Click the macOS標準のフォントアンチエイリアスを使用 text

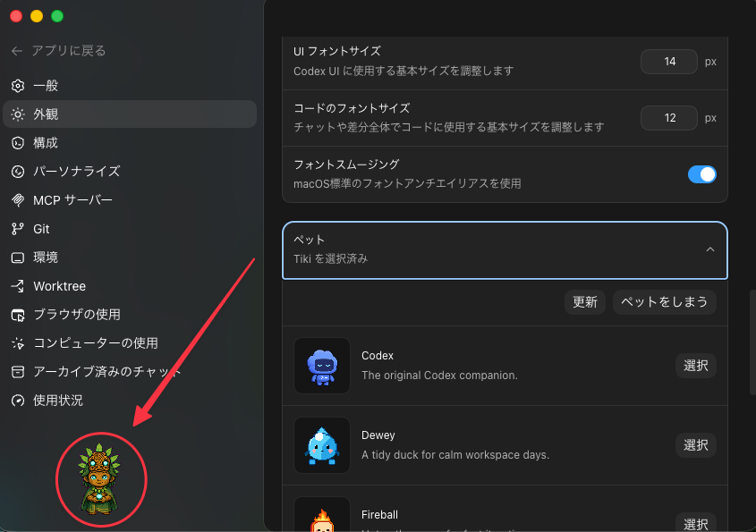(x=407, y=183)
